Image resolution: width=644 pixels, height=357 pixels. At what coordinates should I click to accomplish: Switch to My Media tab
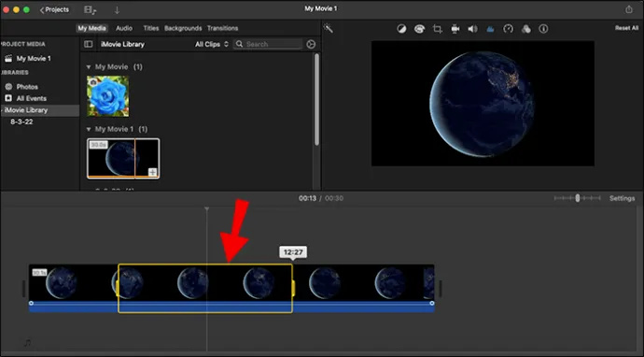click(x=92, y=28)
